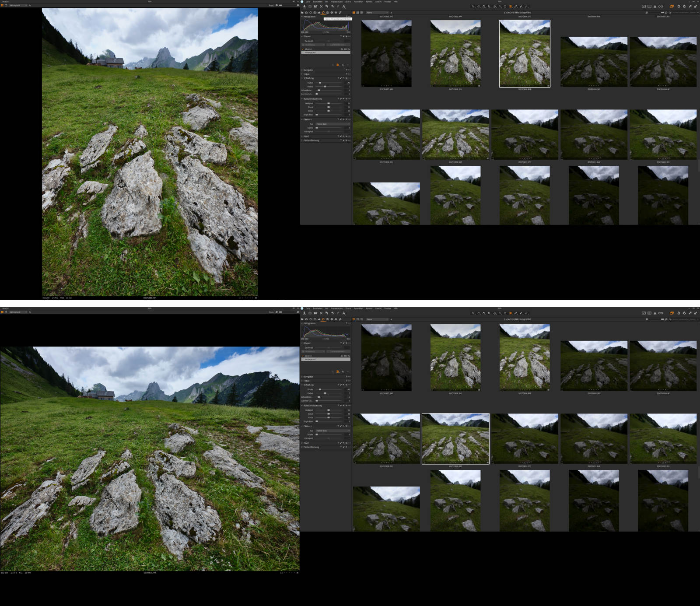Open the Library folder tool tab in top window

[302, 13]
